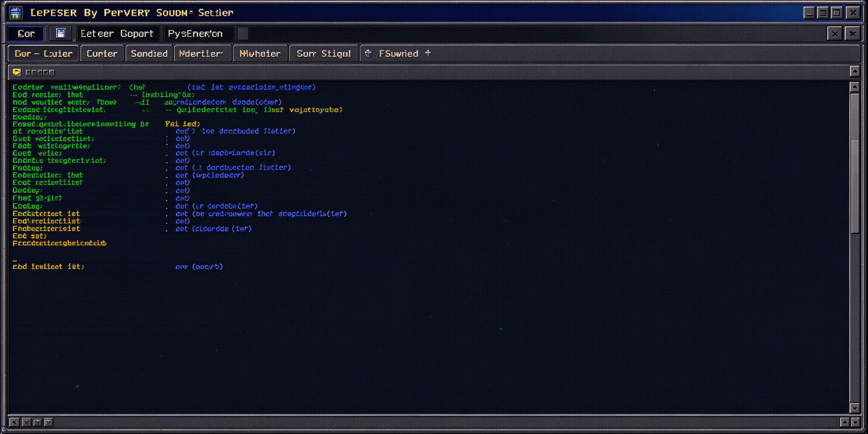Click the left X button on the menu row
Image resolution: width=868 pixels, height=434 pixels.
pyautogui.click(x=835, y=34)
